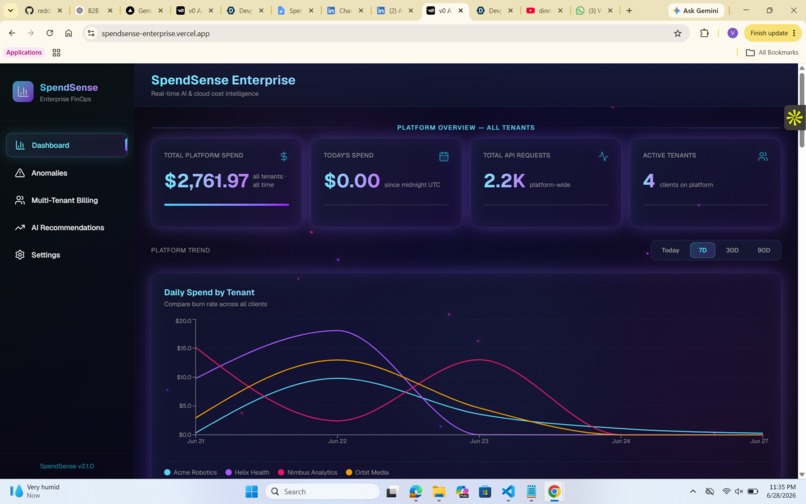The width and height of the screenshot is (806, 504).
Task: Click the Finish update button
Action: point(773,33)
